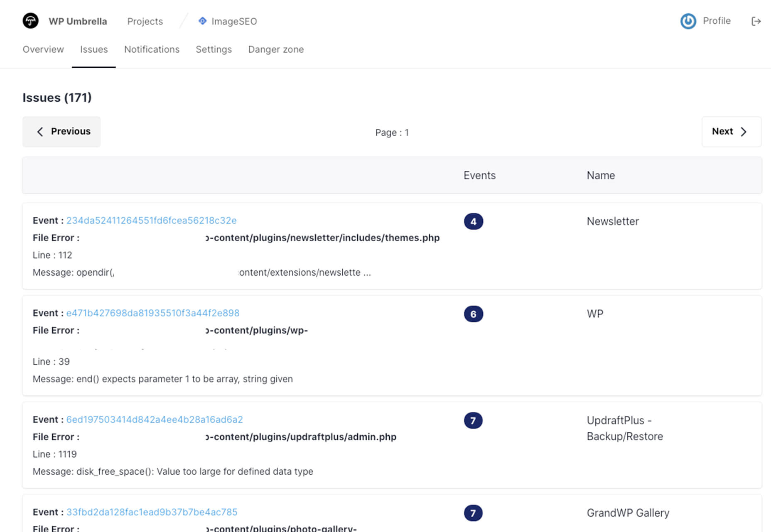The width and height of the screenshot is (771, 532).
Task: Click the opendir message text
Action: (202, 272)
